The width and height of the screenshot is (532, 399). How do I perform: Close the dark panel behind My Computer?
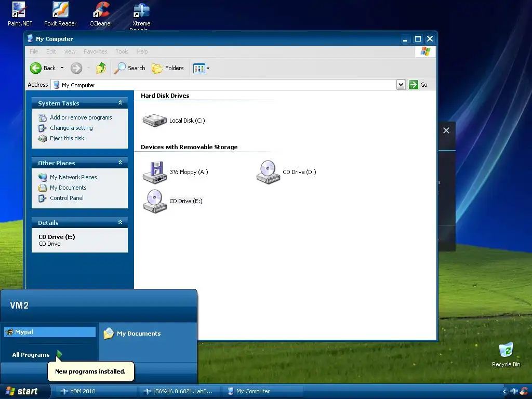click(446, 130)
